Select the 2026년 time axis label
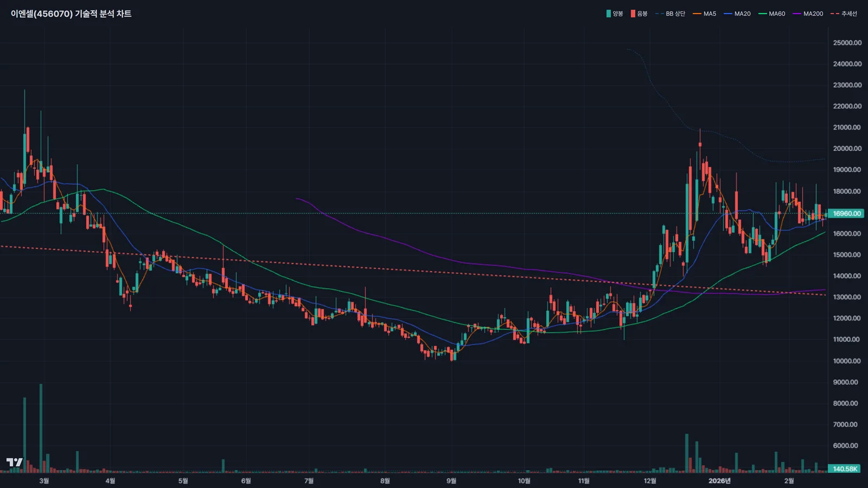868x488 pixels. pyautogui.click(x=719, y=481)
